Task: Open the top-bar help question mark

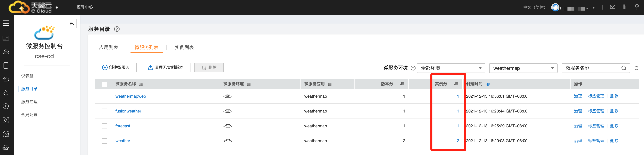Action: [x=637, y=7]
